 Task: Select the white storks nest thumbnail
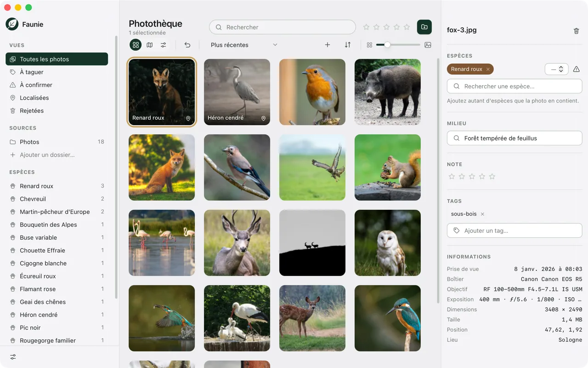click(237, 318)
